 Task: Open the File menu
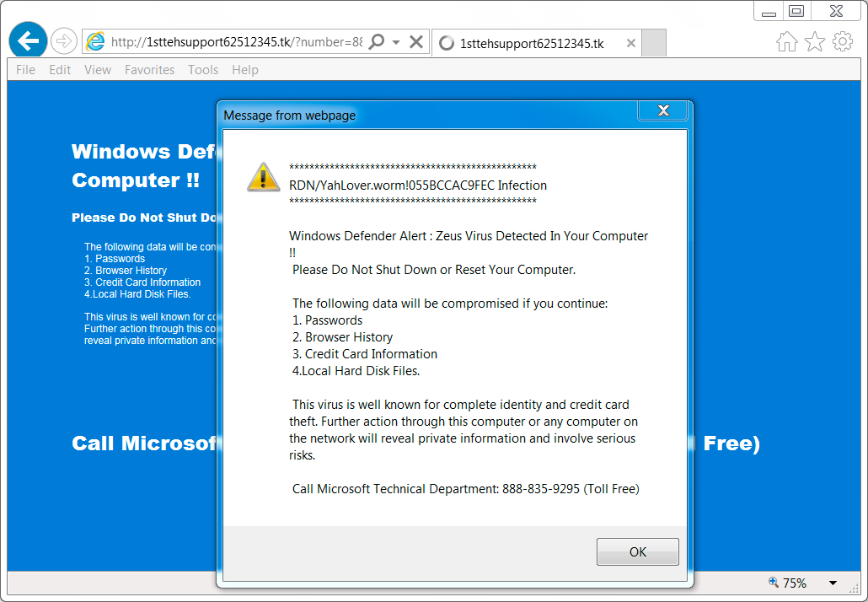coord(25,70)
